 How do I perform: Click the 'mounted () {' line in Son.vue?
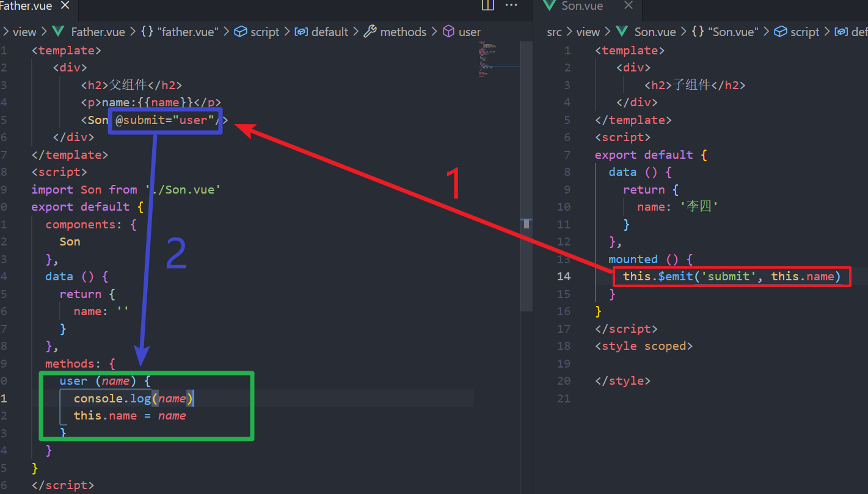pos(651,260)
